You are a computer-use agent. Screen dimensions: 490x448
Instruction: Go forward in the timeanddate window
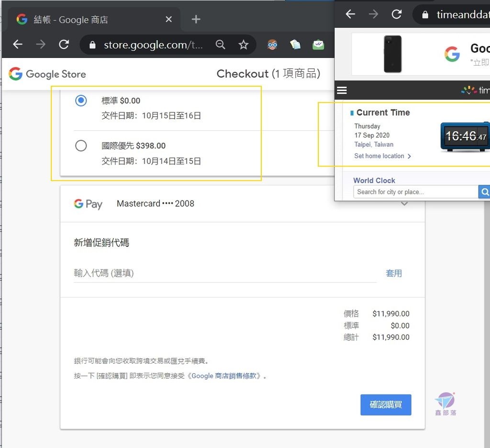[x=373, y=14]
